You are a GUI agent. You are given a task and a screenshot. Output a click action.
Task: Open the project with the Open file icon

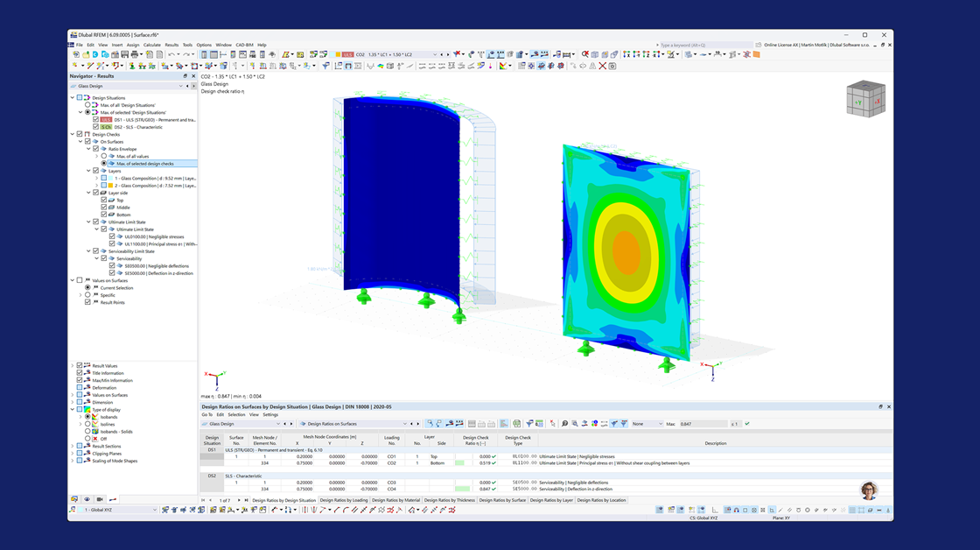click(85, 53)
